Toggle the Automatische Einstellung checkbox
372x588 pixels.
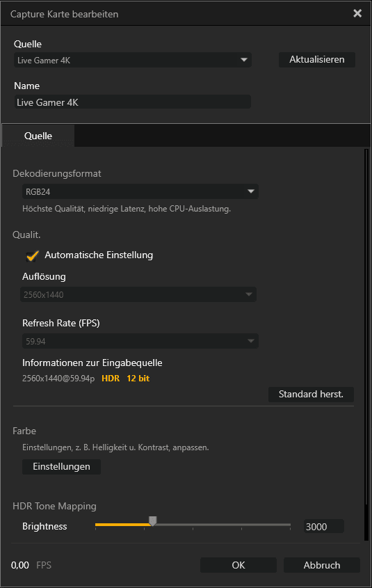pos(33,256)
